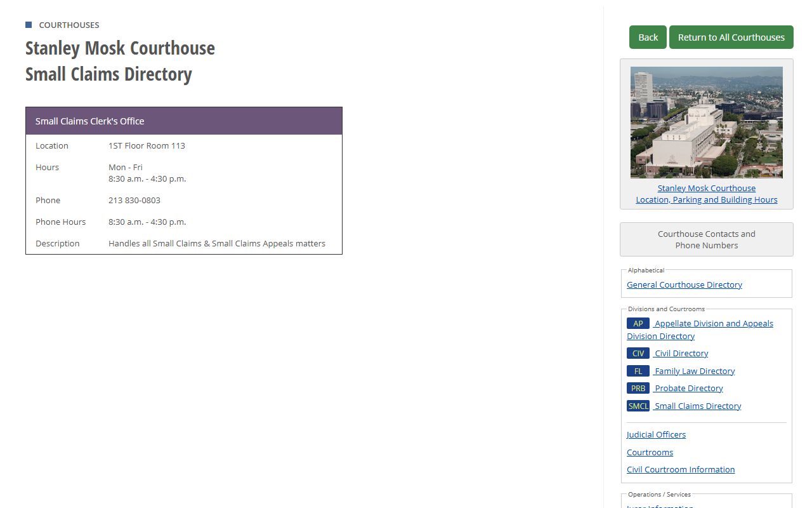
Task: Click the SMCL badge icon
Action: [638, 406]
